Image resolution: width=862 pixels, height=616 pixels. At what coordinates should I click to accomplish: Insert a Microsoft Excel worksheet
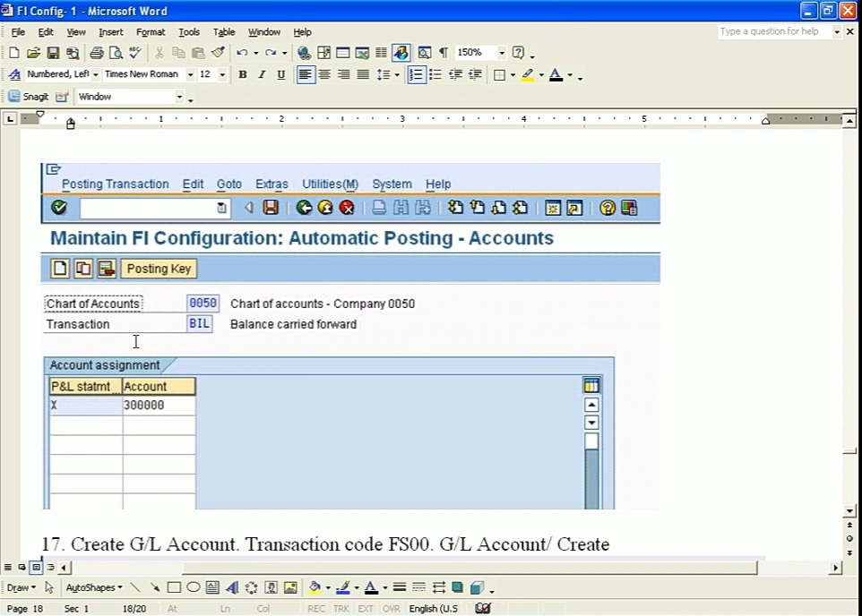coord(362,53)
